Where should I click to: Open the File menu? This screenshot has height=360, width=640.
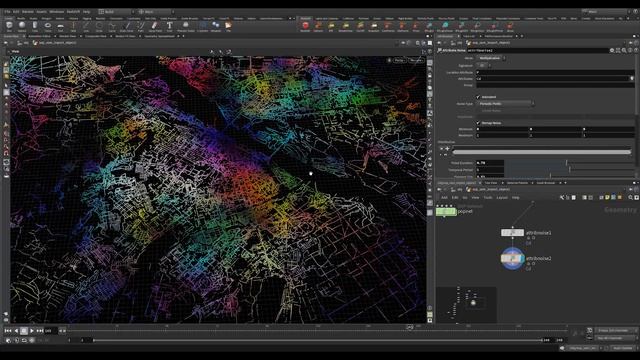(7, 12)
